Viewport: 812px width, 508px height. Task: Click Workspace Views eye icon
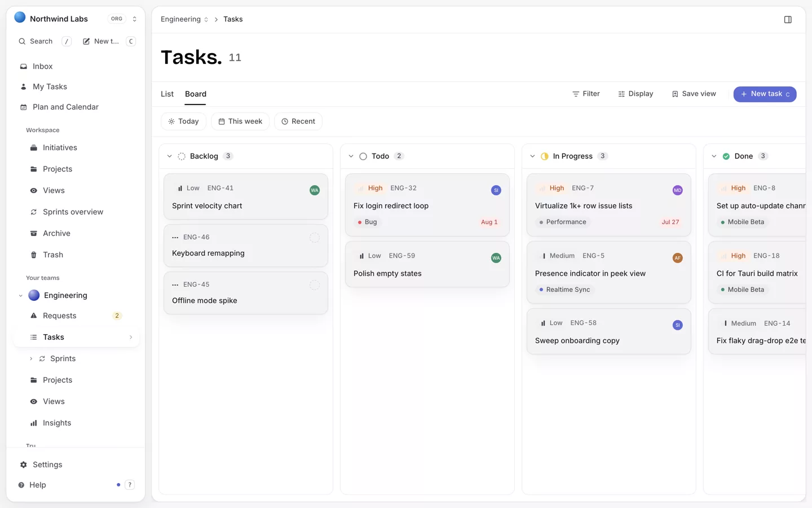34,191
